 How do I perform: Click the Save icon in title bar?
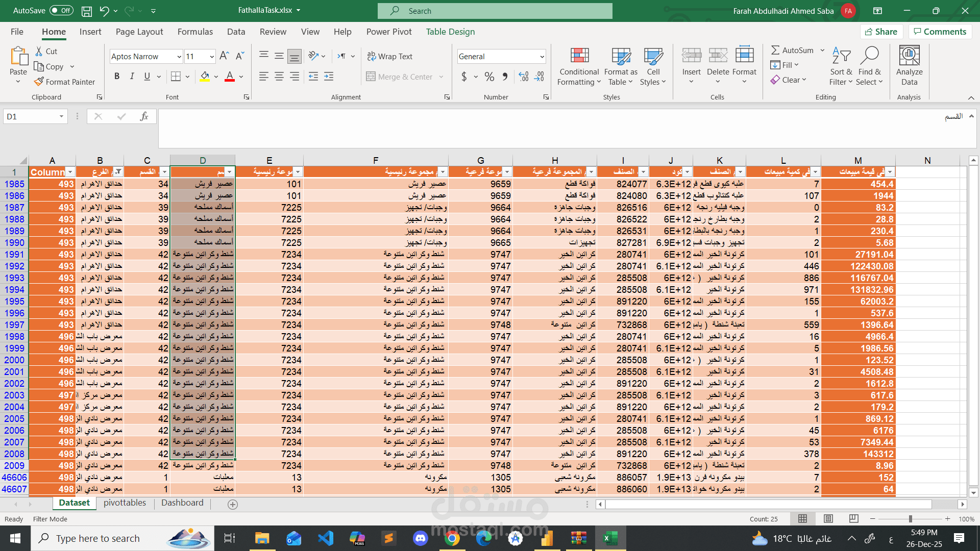point(87,11)
